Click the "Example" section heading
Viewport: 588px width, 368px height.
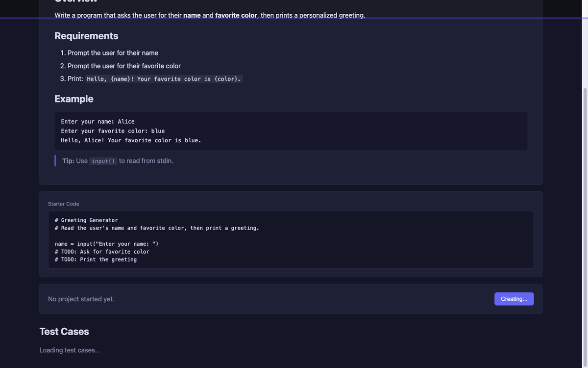[74, 99]
